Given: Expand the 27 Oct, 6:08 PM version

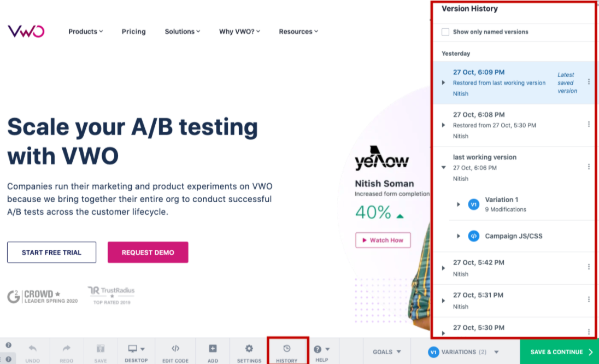Looking at the screenshot, I should point(444,125).
